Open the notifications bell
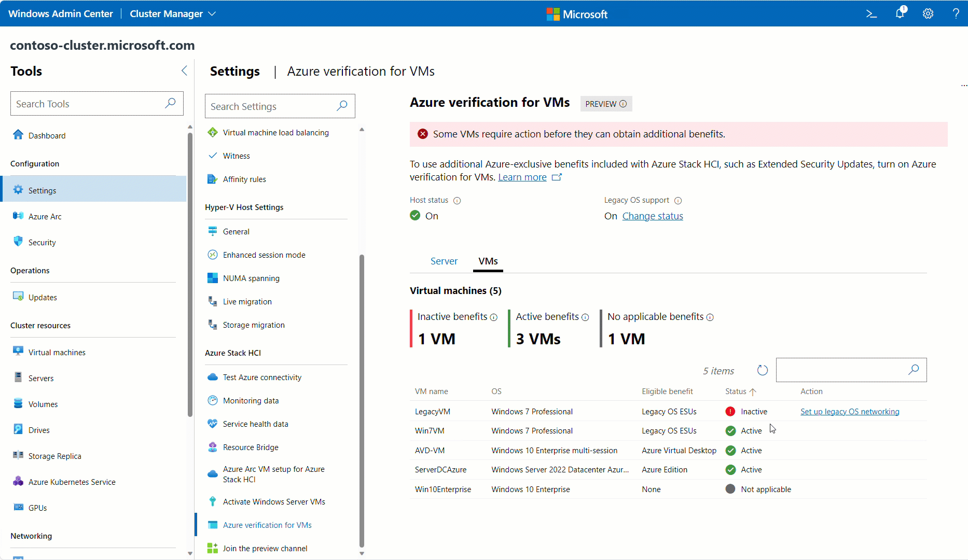The image size is (968, 560). click(x=900, y=13)
